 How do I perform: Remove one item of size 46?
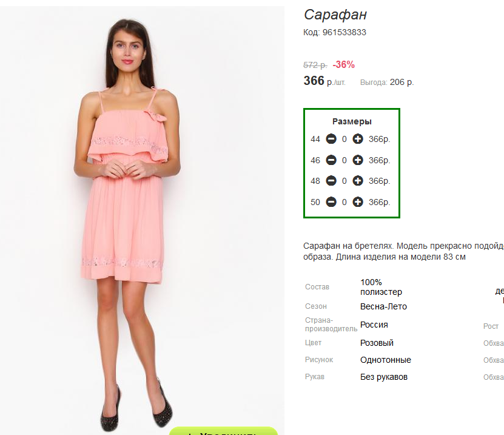click(x=331, y=160)
